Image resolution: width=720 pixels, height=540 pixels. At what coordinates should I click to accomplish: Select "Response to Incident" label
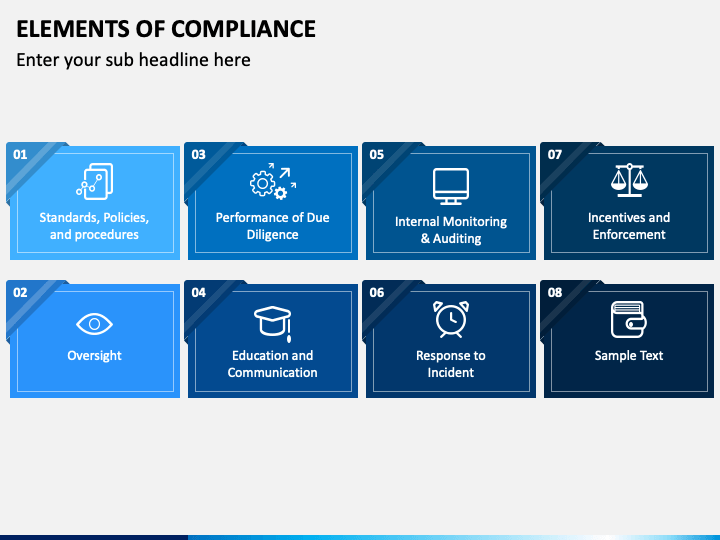pos(451,364)
